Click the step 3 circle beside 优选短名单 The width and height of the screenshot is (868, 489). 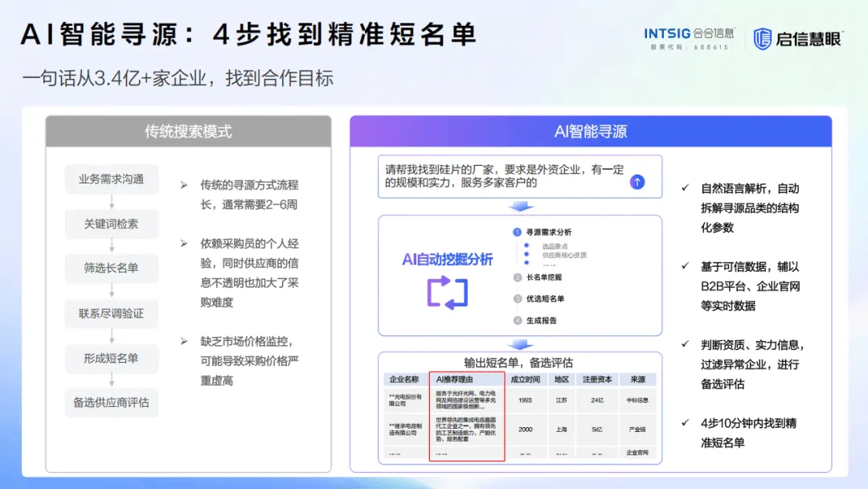pyautogui.click(x=518, y=299)
